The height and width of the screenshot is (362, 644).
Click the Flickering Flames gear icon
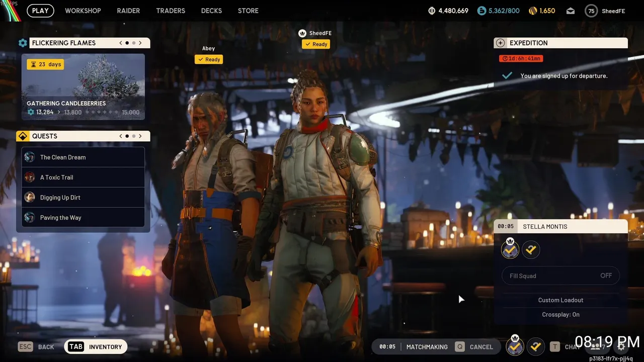(x=23, y=43)
